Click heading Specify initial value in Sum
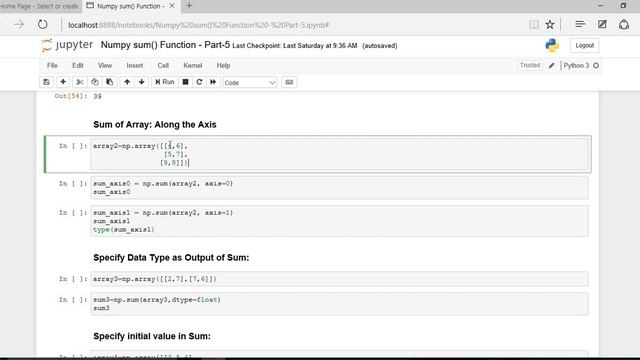640x360 pixels. [x=152, y=336]
